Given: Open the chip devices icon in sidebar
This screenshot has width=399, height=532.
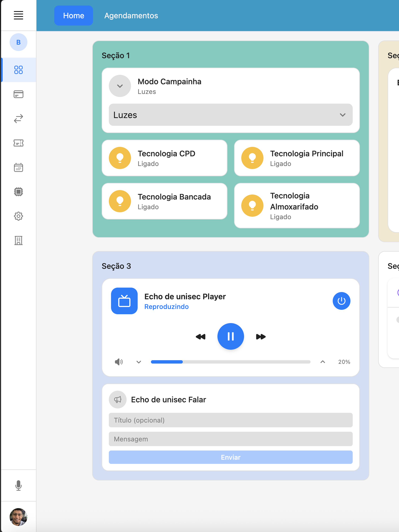Looking at the screenshot, I should tap(18, 192).
